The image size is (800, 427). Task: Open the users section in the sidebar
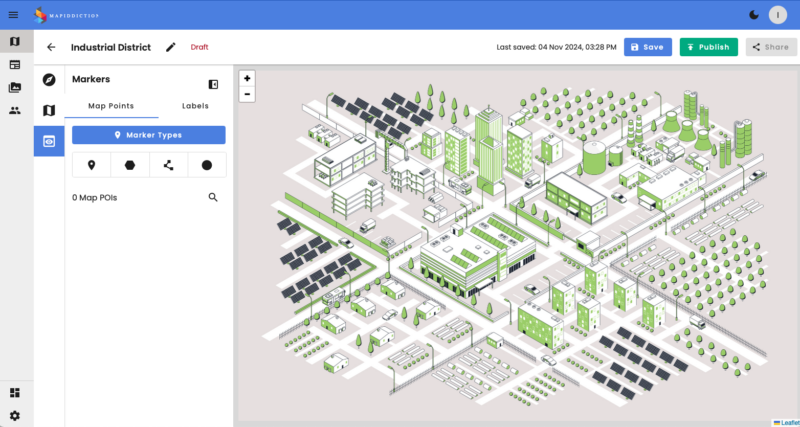(x=14, y=110)
